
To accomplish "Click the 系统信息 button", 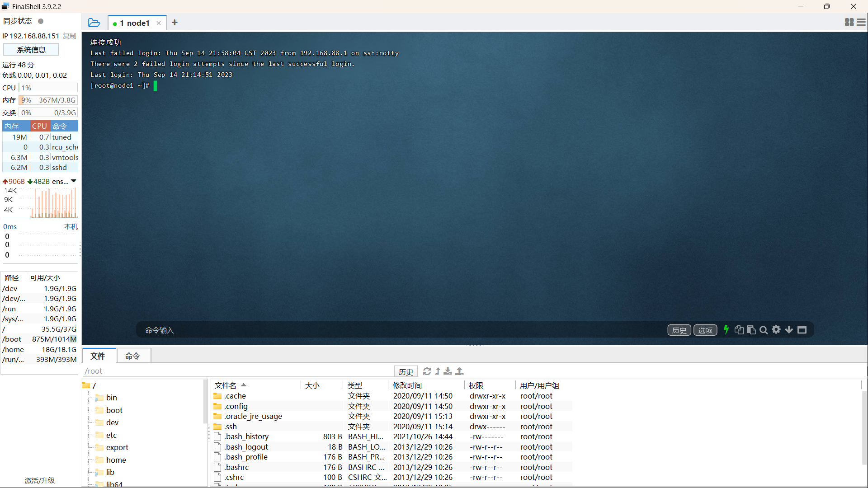I will tap(31, 50).
